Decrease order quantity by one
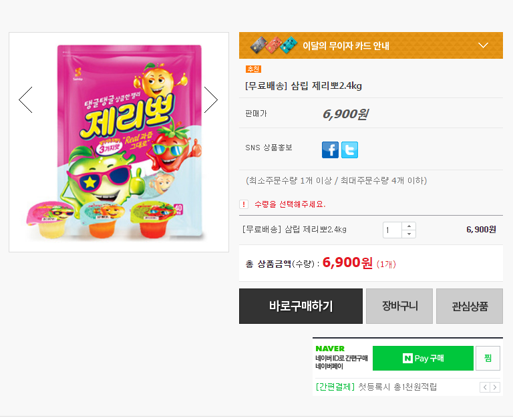The height and width of the screenshot is (420, 513). (x=409, y=234)
